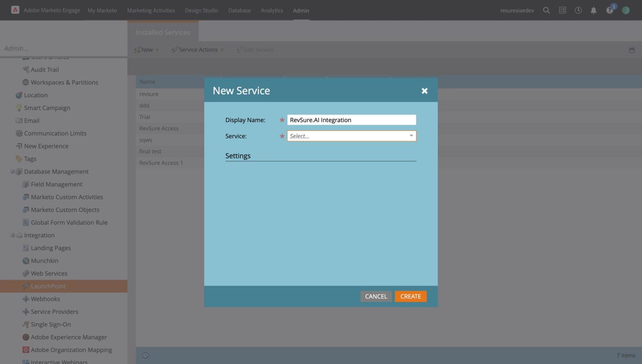642x364 pixels.
Task: Click the Adobe Marketo Engage logo icon
Action: click(15, 10)
